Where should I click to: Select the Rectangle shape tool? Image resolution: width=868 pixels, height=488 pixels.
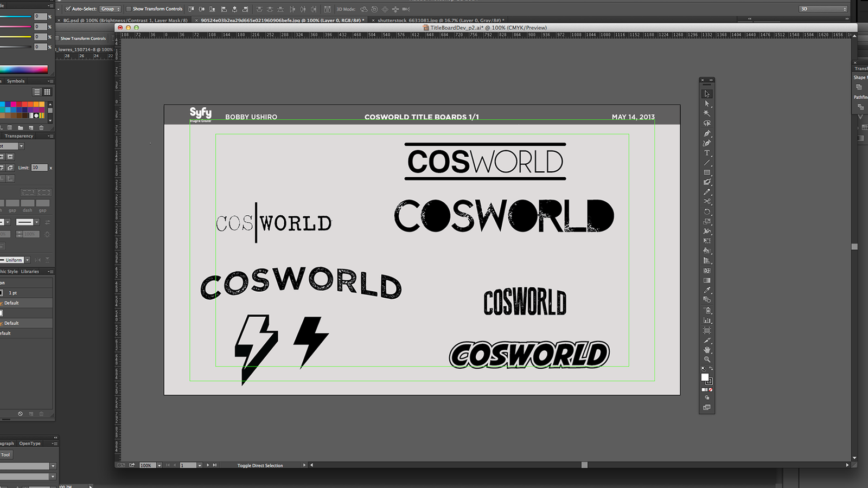(707, 172)
